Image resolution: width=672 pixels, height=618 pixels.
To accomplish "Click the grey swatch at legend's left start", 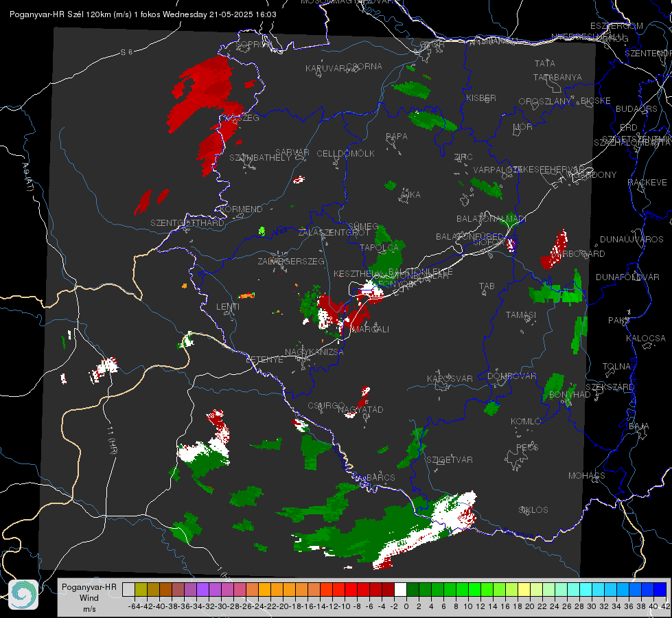I will 128,589.
